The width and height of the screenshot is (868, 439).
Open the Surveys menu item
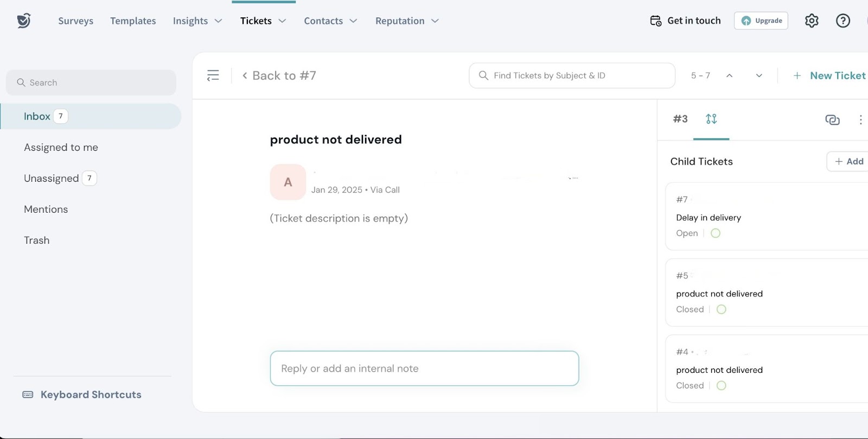(x=75, y=21)
